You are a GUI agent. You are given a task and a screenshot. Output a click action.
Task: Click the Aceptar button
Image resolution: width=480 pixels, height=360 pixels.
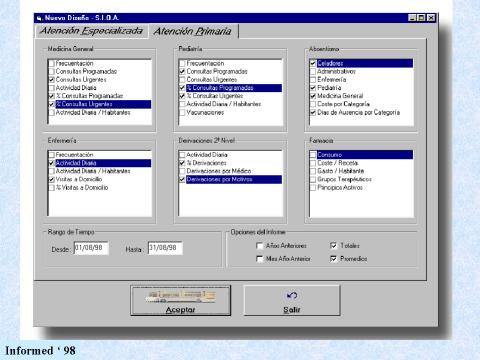tap(181, 300)
